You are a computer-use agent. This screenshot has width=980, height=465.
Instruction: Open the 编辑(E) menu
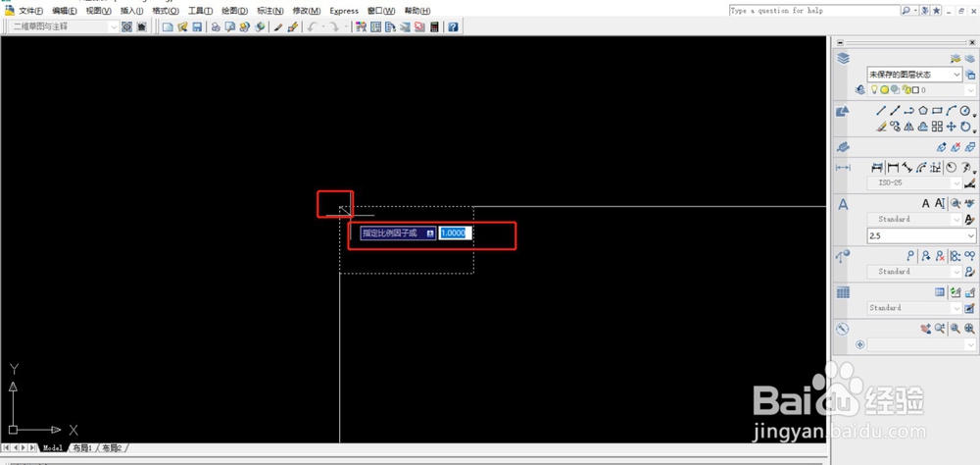(65, 11)
